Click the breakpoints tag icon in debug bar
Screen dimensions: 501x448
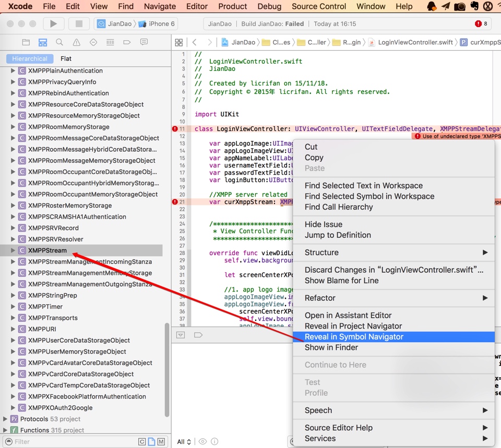tap(198, 335)
